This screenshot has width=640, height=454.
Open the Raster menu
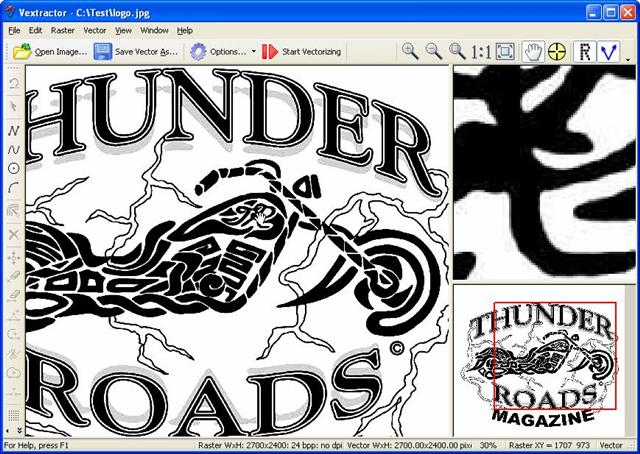[x=62, y=31]
